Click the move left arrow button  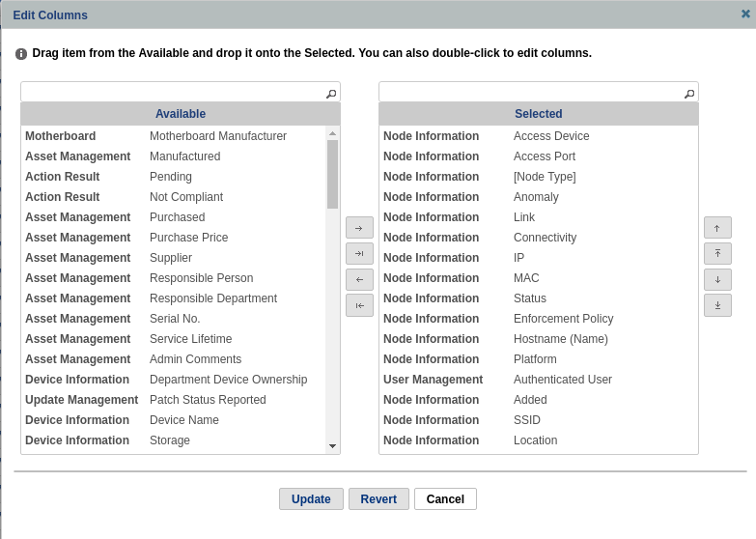click(359, 280)
